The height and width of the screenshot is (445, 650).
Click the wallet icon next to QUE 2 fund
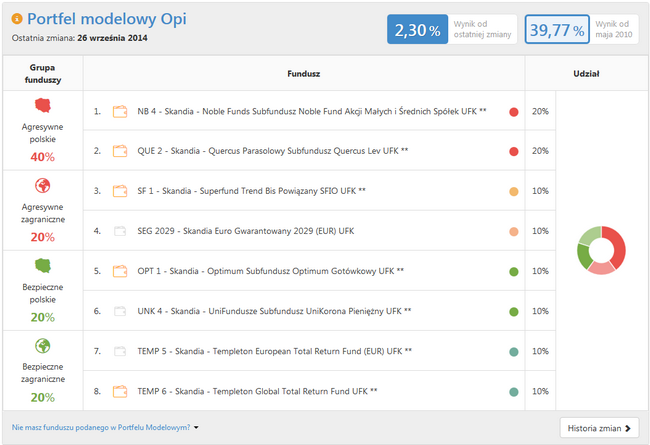click(x=120, y=151)
